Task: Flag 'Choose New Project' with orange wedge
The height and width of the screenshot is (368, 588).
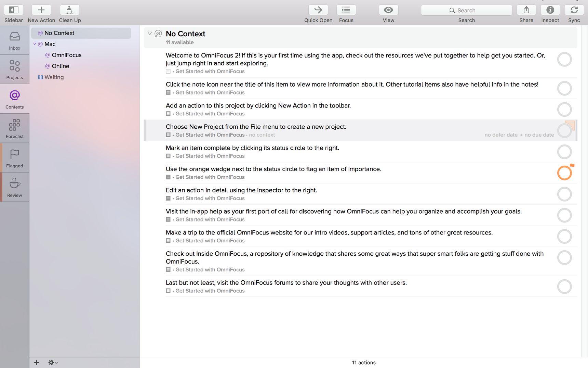Action: pos(571,124)
